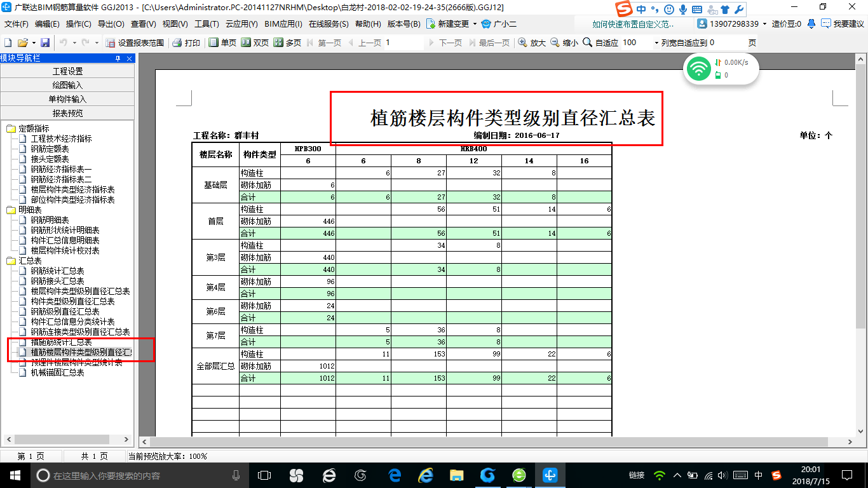The width and height of the screenshot is (868, 488).
Task: Open the 接头定额表 report
Action: [50, 159]
